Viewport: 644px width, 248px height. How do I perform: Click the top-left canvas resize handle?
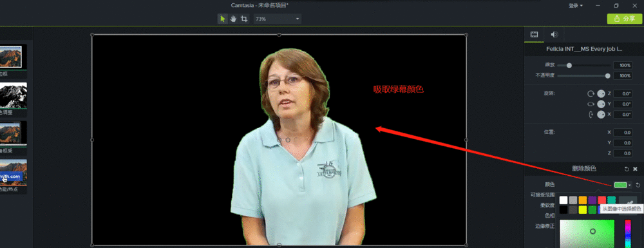point(92,35)
